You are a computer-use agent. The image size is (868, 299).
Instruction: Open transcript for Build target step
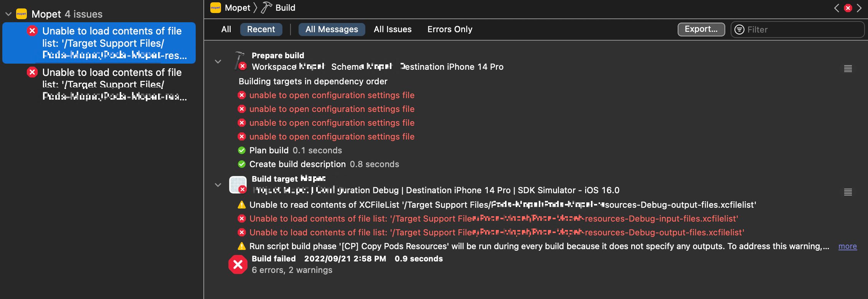(x=848, y=192)
